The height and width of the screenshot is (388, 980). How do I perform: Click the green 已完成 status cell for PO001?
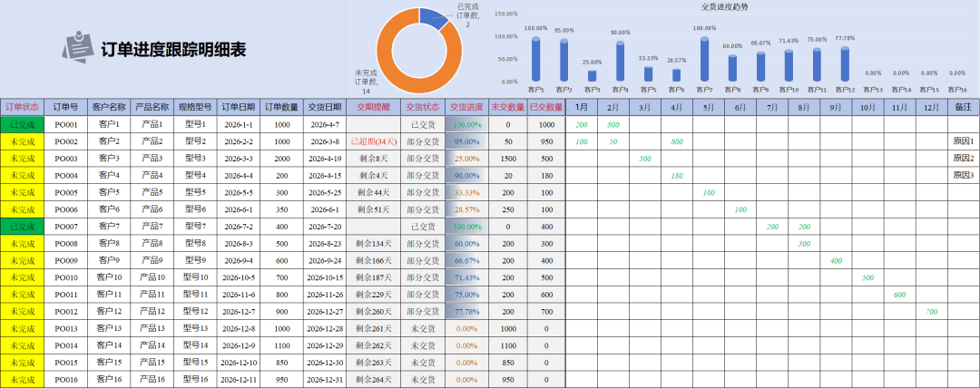[22, 124]
